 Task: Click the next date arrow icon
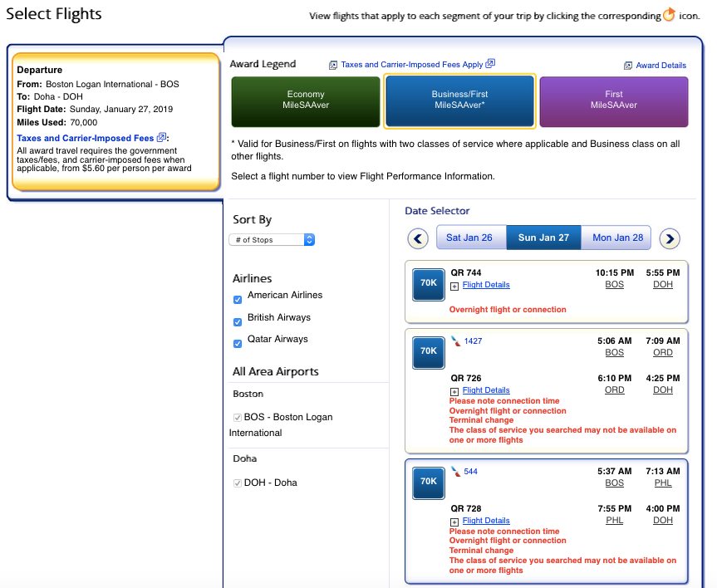point(670,239)
